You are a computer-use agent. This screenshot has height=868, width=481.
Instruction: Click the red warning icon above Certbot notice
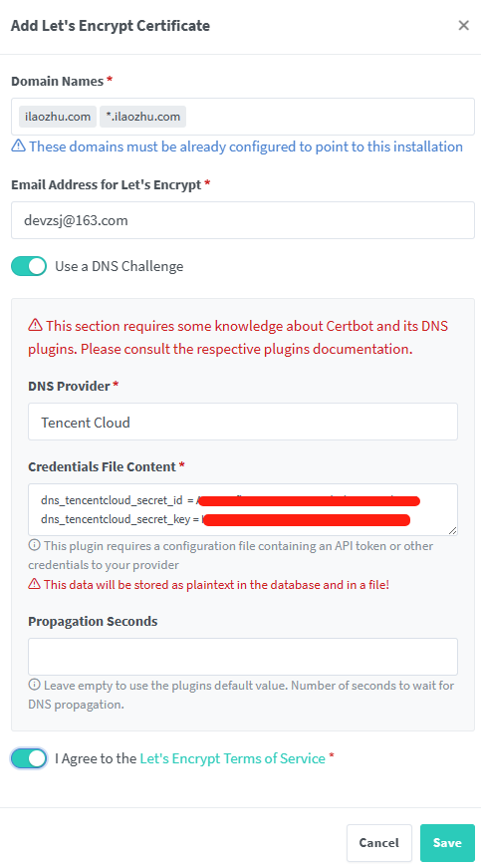click(x=36, y=326)
